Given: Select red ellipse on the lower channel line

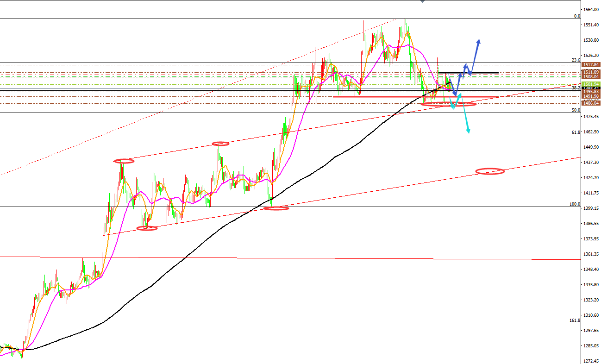Looking at the screenshot, I should (490, 171).
